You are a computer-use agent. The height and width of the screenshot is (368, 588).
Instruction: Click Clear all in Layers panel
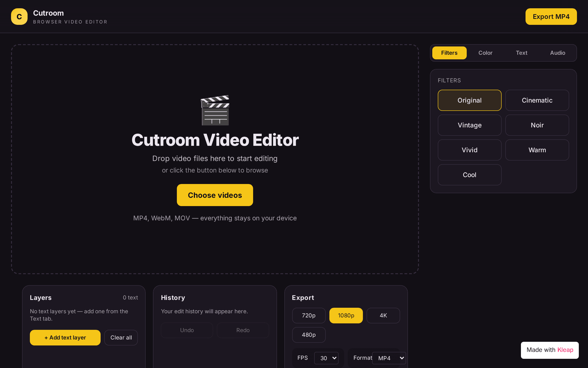(x=121, y=338)
